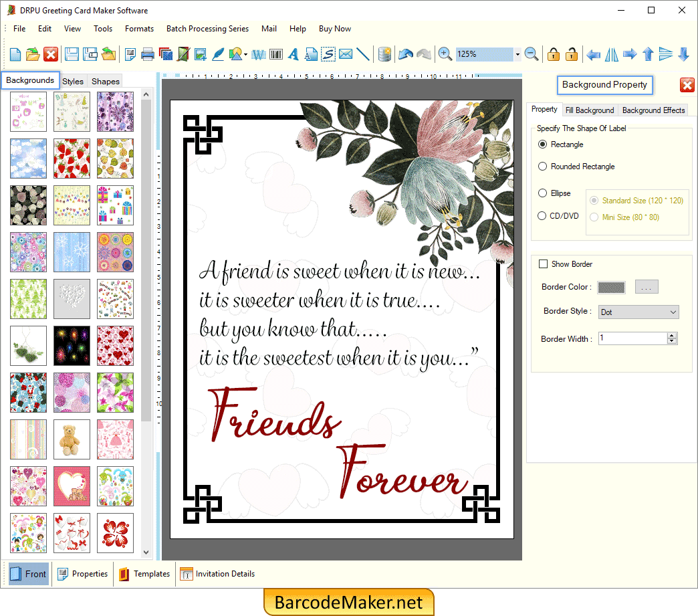
Task: Undo the last action with blue arrow
Action: point(406,54)
